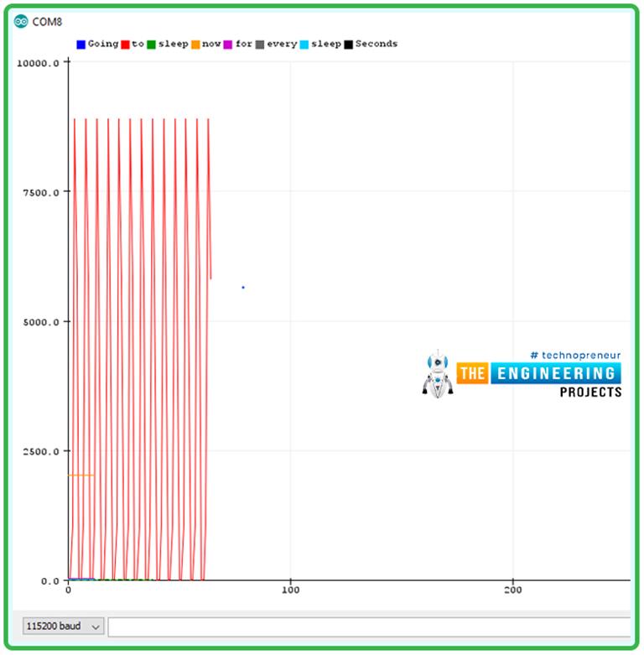644x655 pixels.
Task: Open the 115200 baud rate dropdown
Action: tap(64, 626)
